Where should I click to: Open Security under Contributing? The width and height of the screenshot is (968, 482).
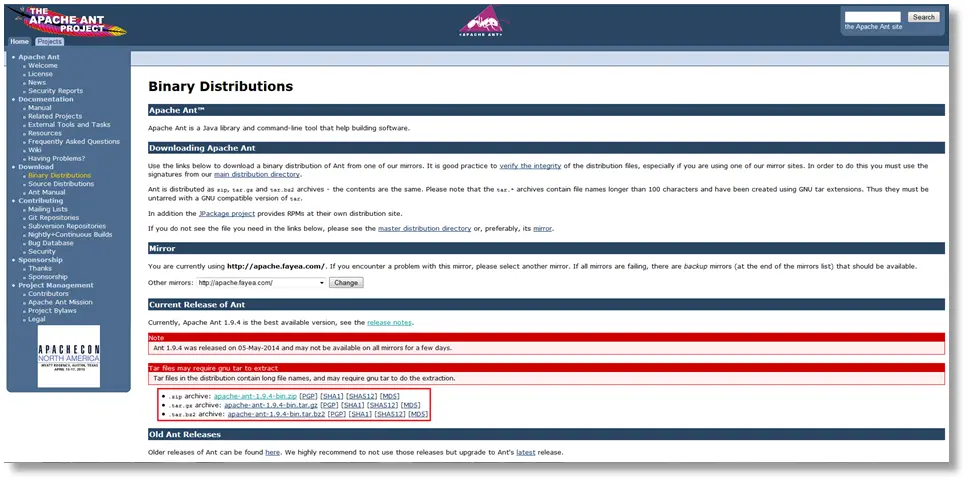pos(42,252)
